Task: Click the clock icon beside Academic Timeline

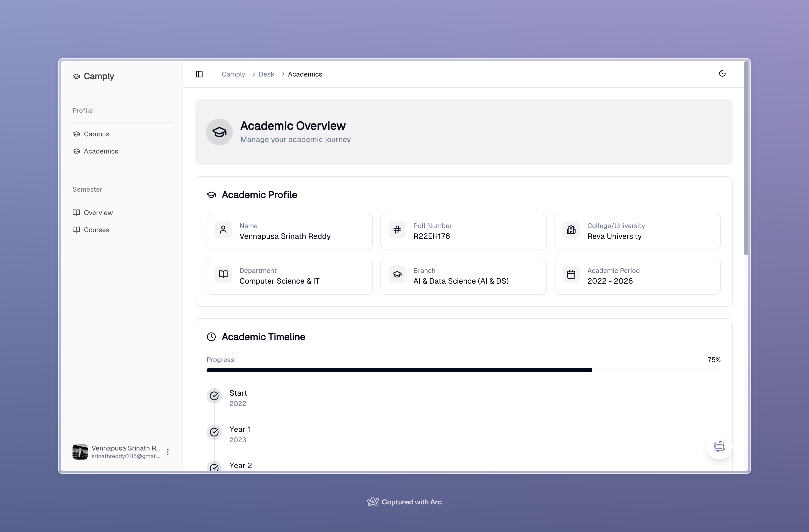Action: pos(211,337)
